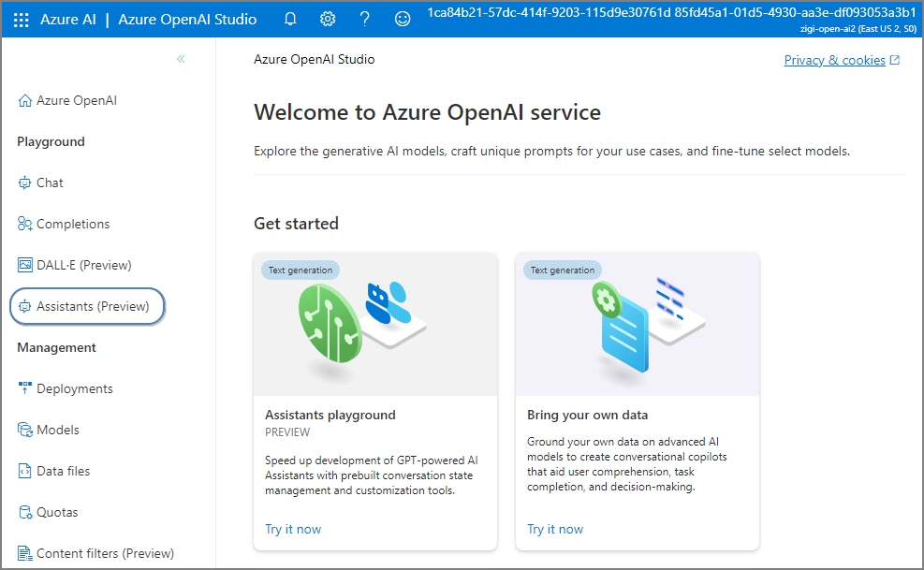This screenshot has width=924, height=570.
Task: Open Data files label
Action: coord(63,471)
